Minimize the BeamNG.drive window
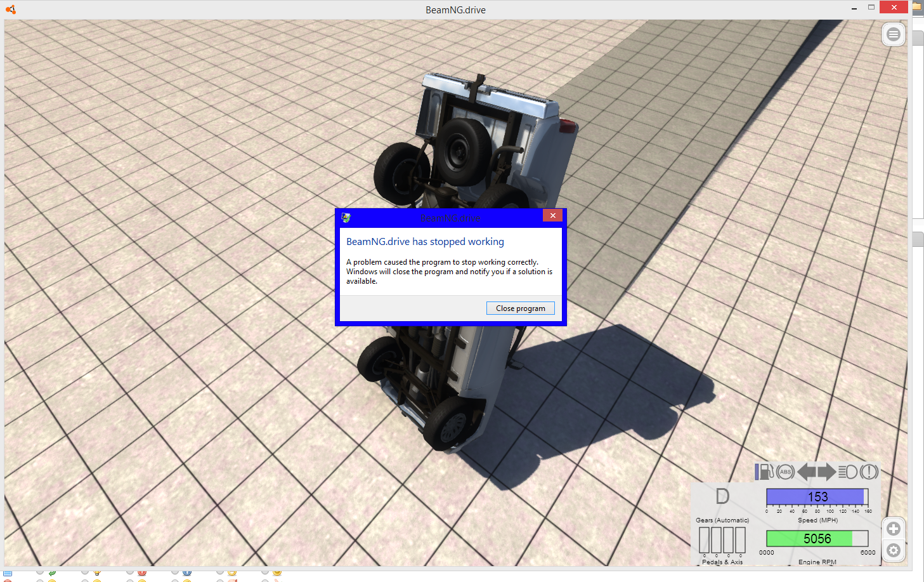The image size is (924, 582). click(854, 8)
